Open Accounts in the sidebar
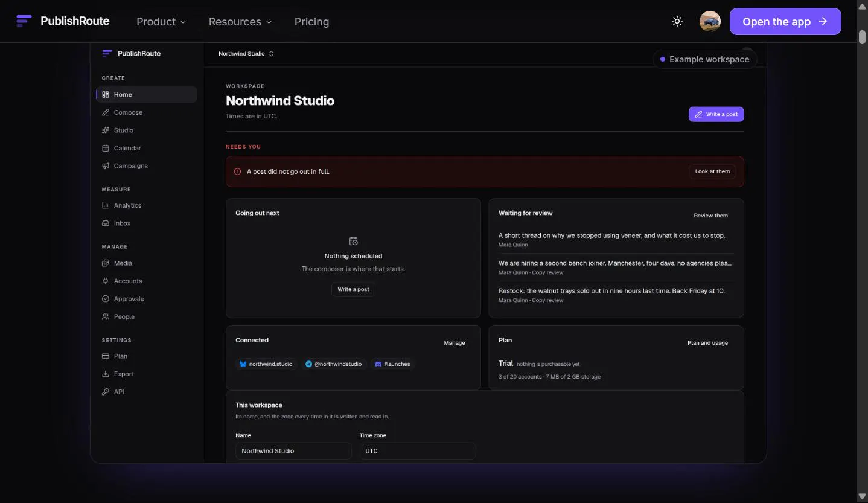Screen dimensions: 868x503 147,281
